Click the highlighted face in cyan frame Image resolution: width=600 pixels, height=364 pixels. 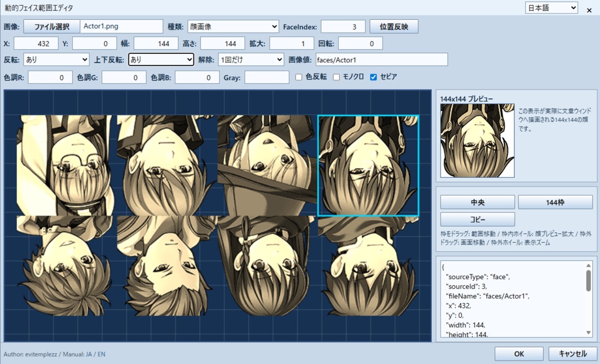click(x=368, y=166)
